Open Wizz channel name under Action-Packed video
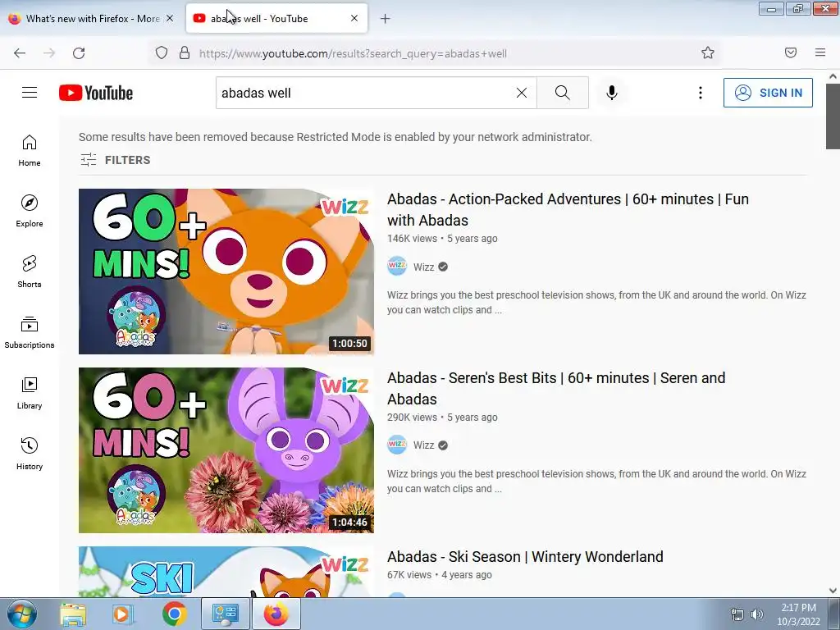 click(424, 267)
